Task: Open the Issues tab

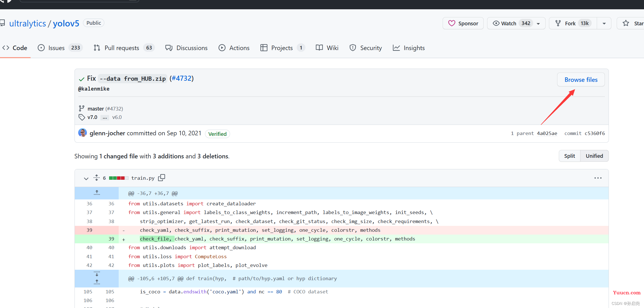Action: 60,48
